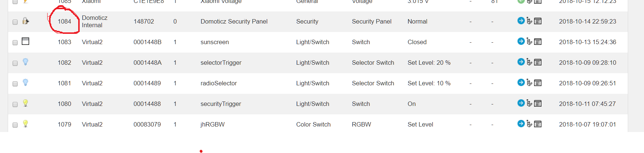The width and height of the screenshot is (644, 153).
Task: Select the checkbox for sunscreen row
Action: 15,43
